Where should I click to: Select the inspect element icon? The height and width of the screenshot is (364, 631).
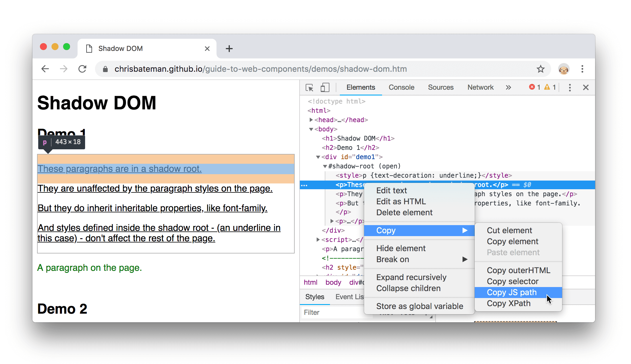coord(309,87)
